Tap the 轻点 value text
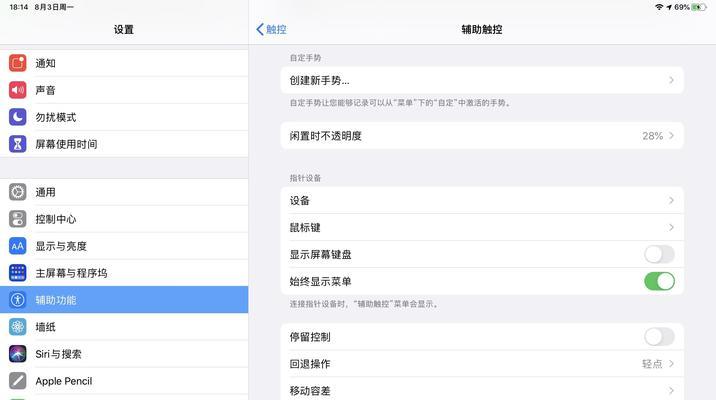716x400 pixels. point(652,364)
